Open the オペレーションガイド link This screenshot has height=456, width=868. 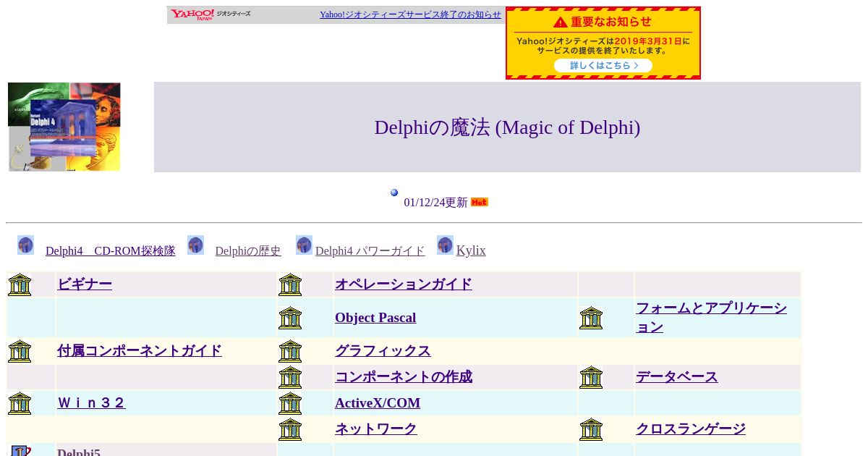pos(404,284)
